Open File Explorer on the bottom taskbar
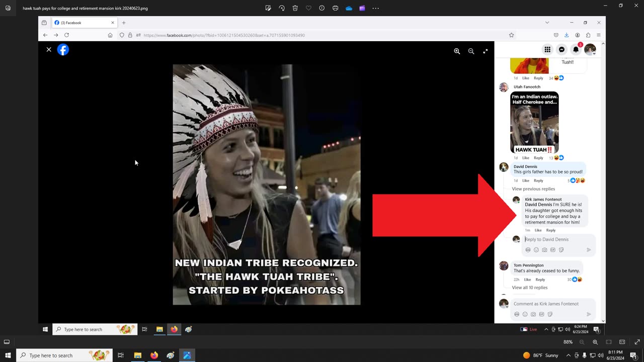 (137, 355)
